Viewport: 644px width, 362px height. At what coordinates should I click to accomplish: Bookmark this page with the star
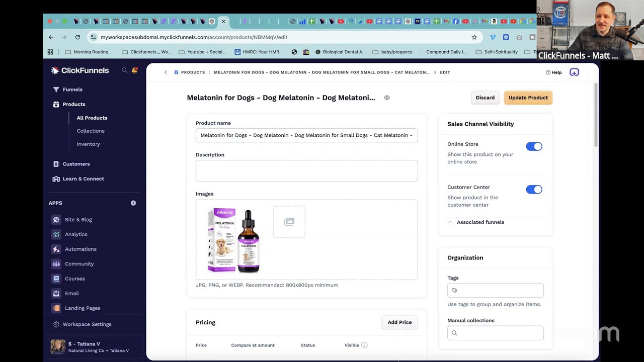[474, 37]
